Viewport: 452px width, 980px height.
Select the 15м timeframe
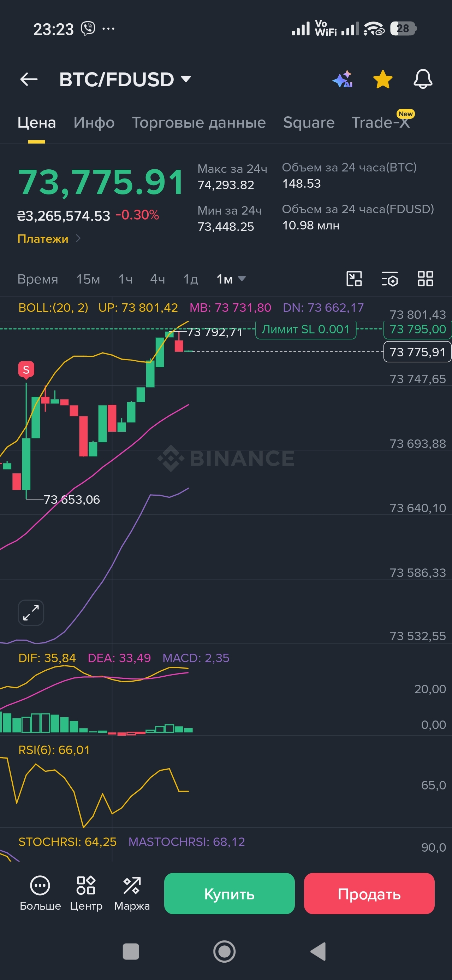tap(88, 279)
